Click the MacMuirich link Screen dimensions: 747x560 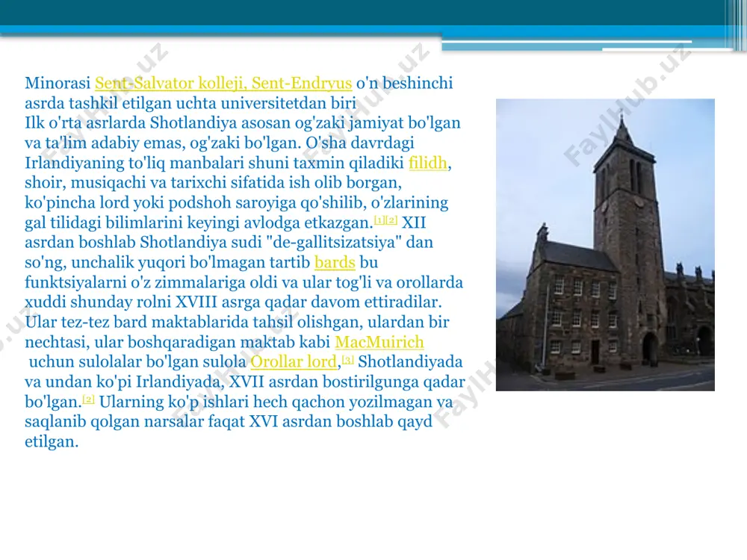pyautogui.click(x=379, y=342)
